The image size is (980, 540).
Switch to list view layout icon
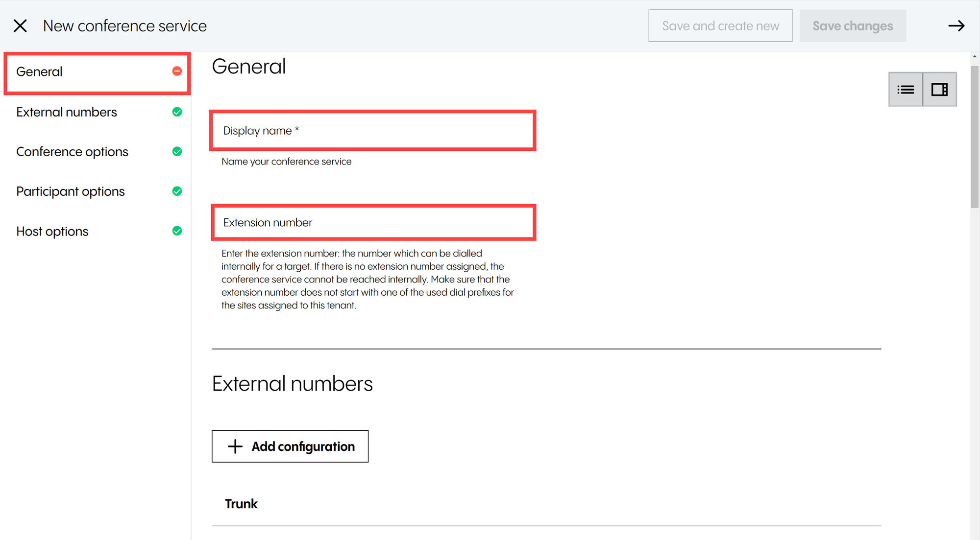(906, 90)
